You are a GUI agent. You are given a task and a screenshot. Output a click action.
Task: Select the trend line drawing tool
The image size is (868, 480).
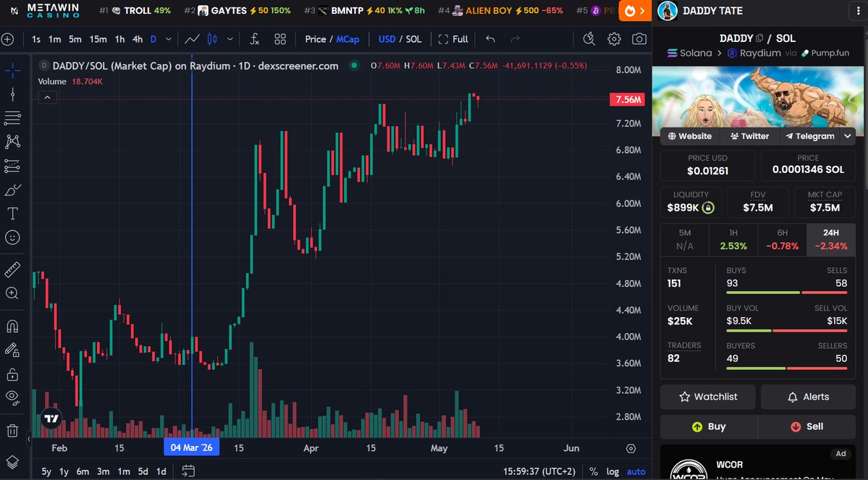coord(12,94)
